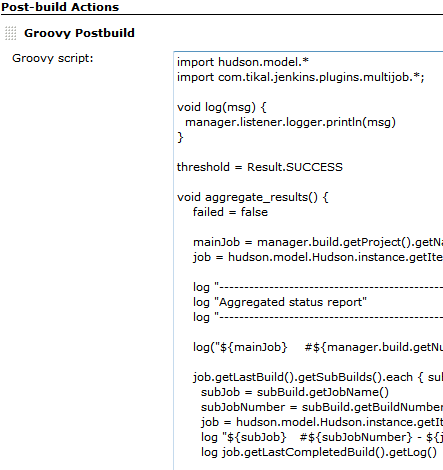Click the log job.getLastCompletedBuild().getLog() line
This screenshot has width=443, height=470.
319,452
